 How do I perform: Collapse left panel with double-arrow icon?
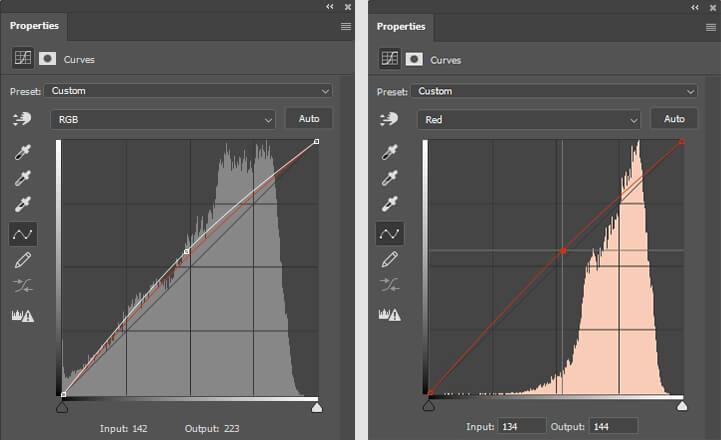click(330, 6)
